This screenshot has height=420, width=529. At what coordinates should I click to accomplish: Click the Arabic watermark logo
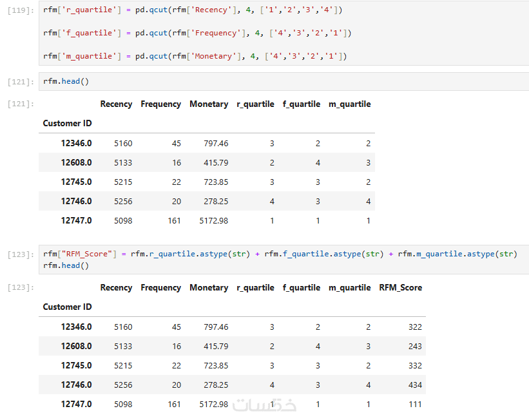(x=265, y=406)
